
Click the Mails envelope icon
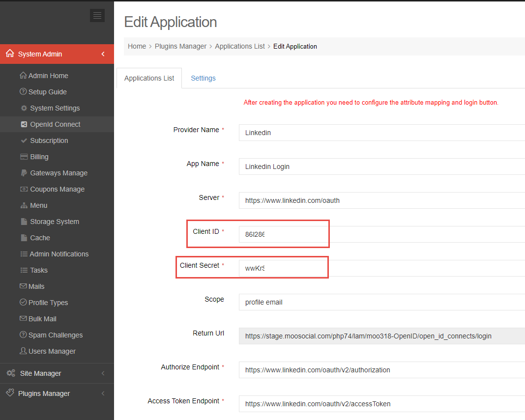tap(23, 286)
